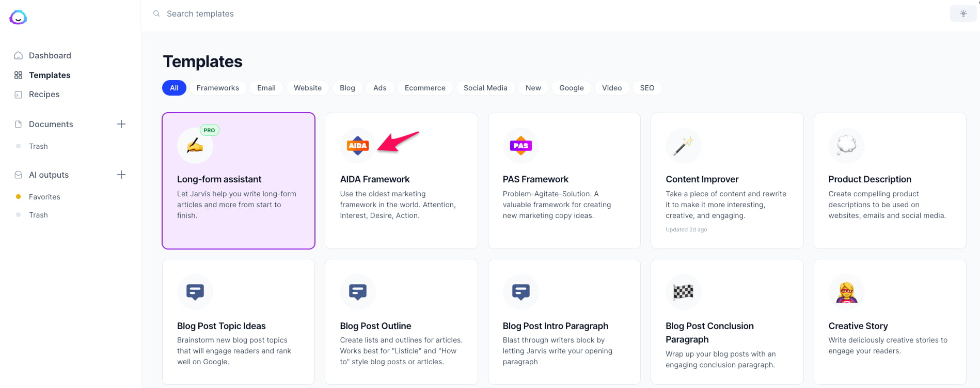Open Blog Post Outline title
The height and width of the screenshot is (388, 980).
376,326
